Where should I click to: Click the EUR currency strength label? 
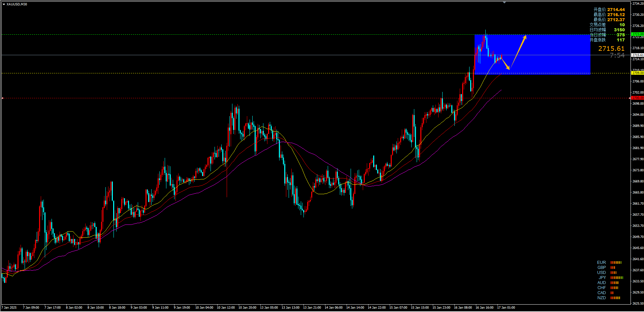[x=601, y=263]
